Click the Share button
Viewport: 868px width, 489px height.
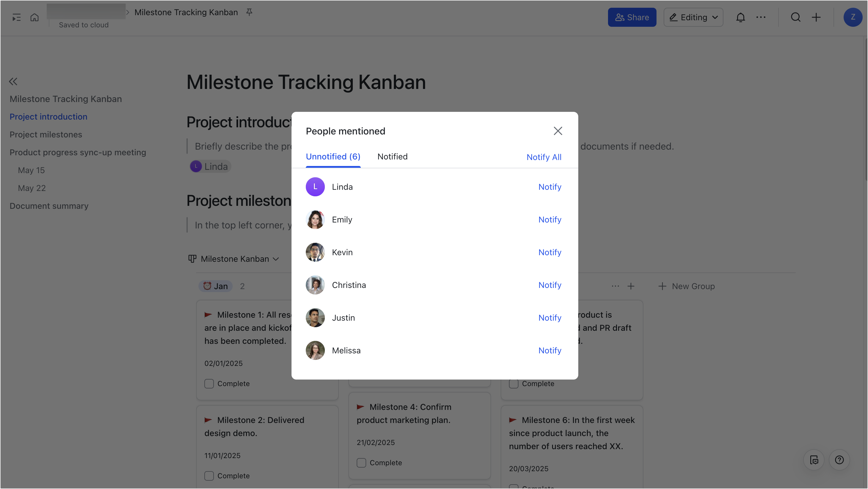632,17
